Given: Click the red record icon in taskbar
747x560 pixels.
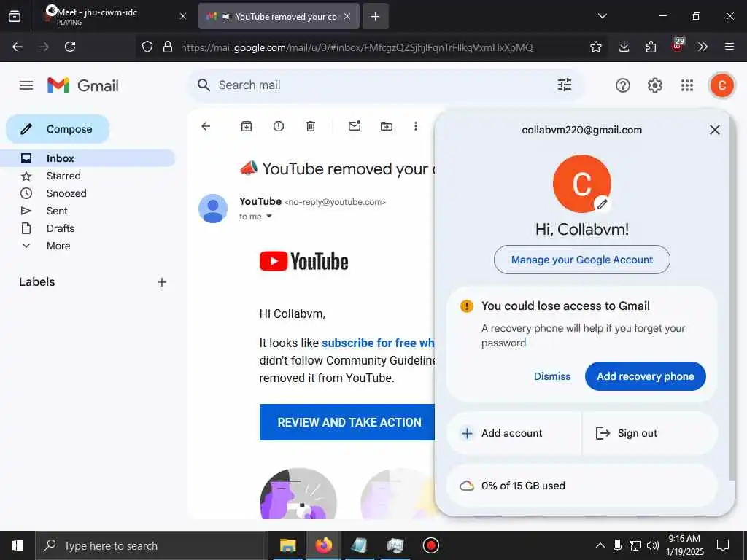Looking at the screenshot, I should 430,545.
